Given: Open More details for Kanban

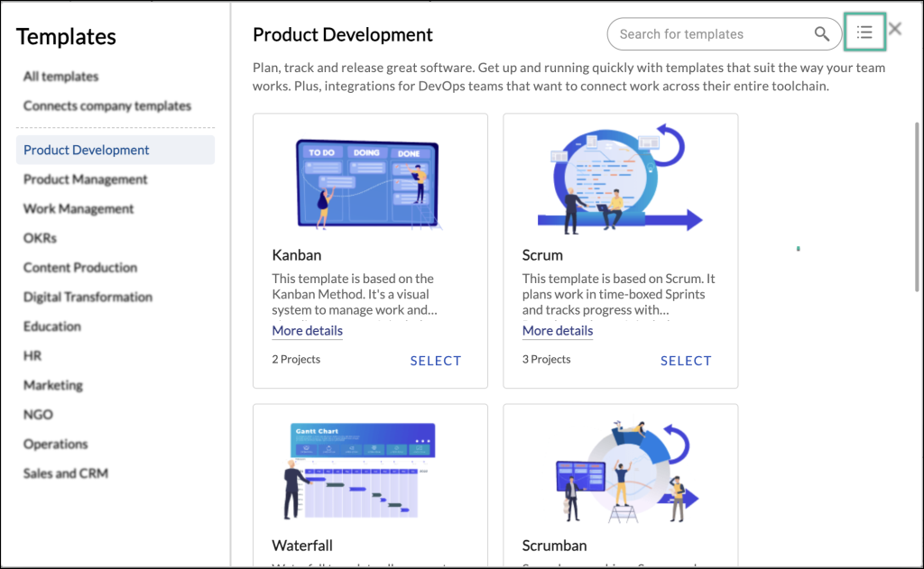Looking at the screenshot, I should tap(307, 330).
